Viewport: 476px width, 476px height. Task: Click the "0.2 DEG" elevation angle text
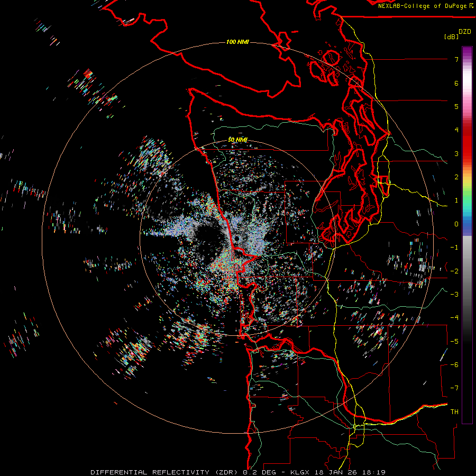coord(259,472)
